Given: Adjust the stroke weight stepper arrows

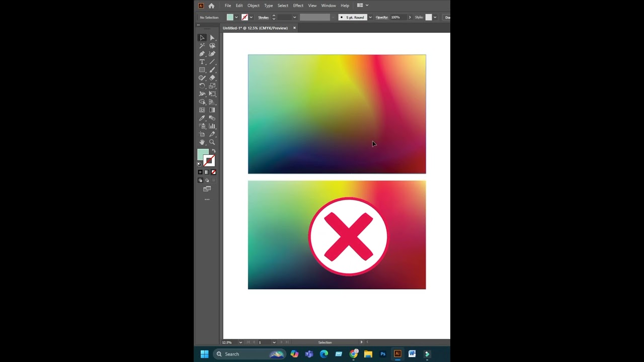Looking at the screenshot, I should click(x=274, y=18).
